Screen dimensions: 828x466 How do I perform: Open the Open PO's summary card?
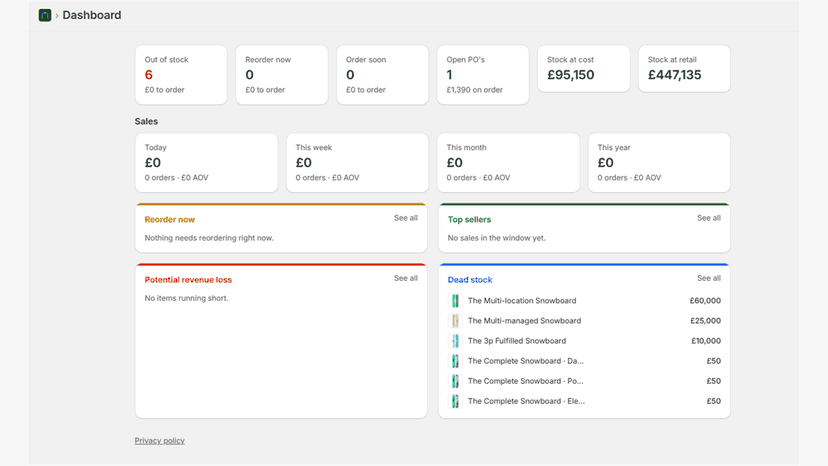click(x=483, y=74)
